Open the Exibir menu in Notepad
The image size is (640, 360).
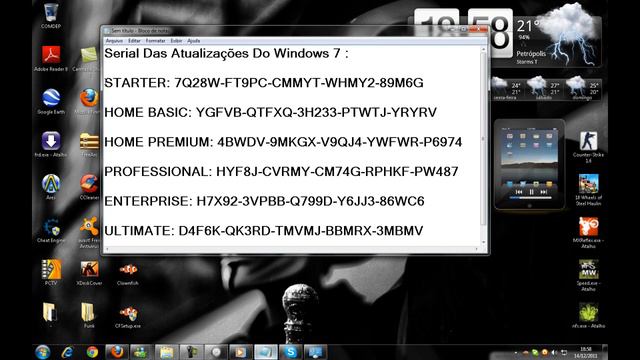[x=176, y=41]
